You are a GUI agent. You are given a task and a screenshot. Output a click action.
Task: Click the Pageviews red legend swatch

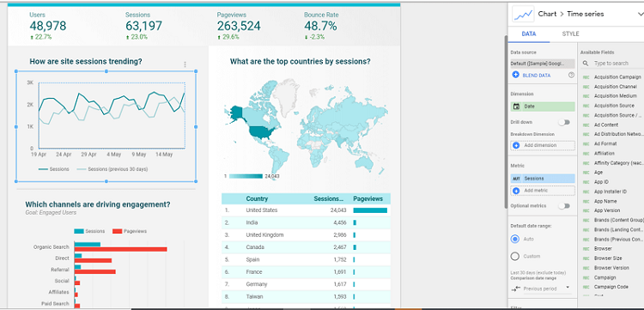[117, 231]
